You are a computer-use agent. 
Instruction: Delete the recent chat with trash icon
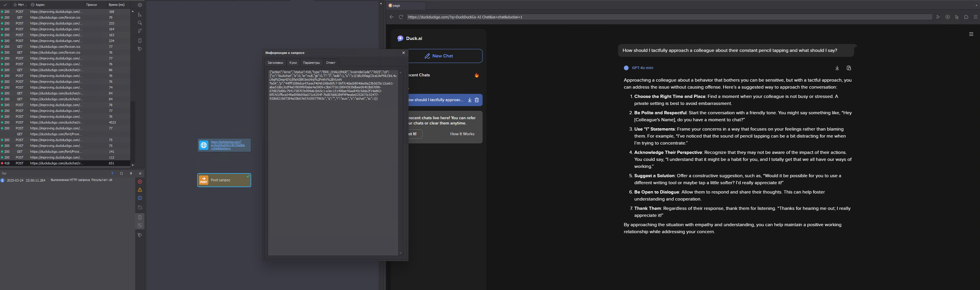click(477, 100)
